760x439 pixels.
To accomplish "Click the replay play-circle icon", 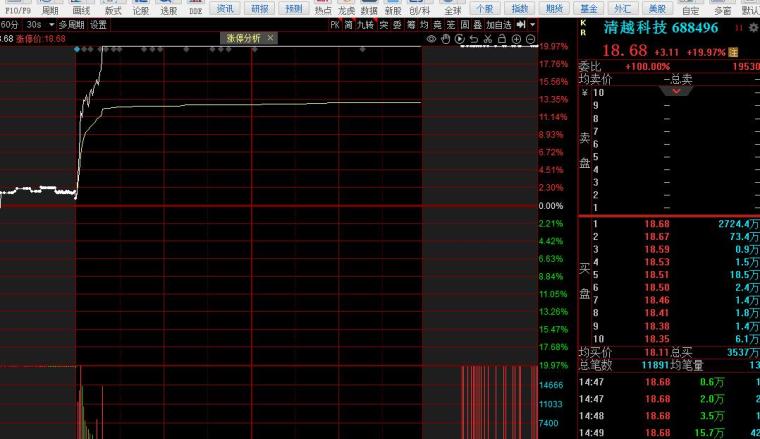I will coord(459,39).
